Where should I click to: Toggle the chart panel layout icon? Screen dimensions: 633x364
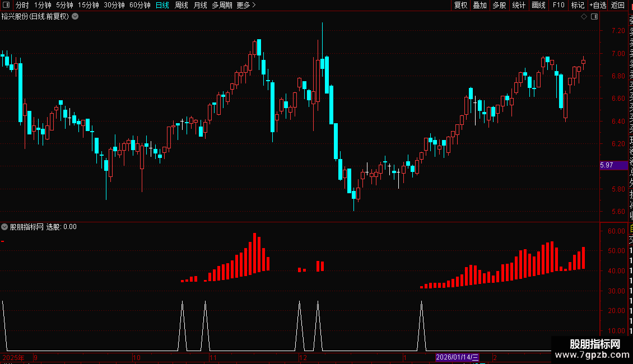[x=594, y=17]
